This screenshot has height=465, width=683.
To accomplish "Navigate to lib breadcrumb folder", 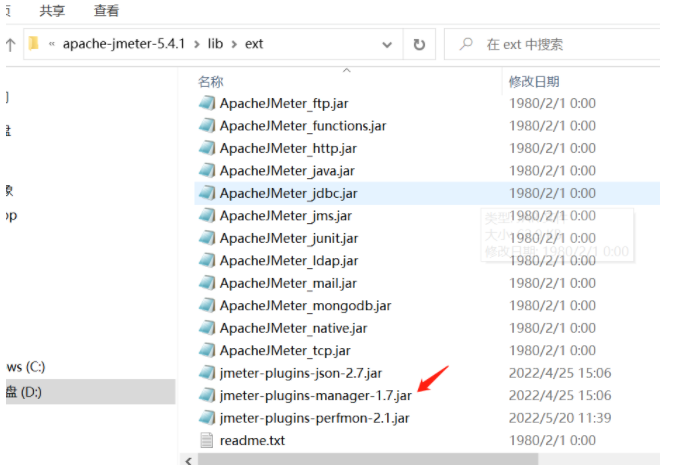I will pos(215,44).
